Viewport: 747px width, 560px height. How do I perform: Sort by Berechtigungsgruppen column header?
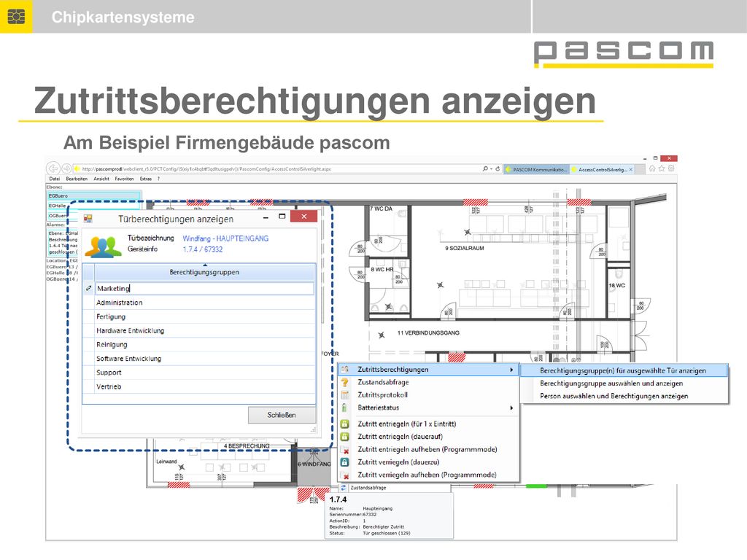pos(205,273)
